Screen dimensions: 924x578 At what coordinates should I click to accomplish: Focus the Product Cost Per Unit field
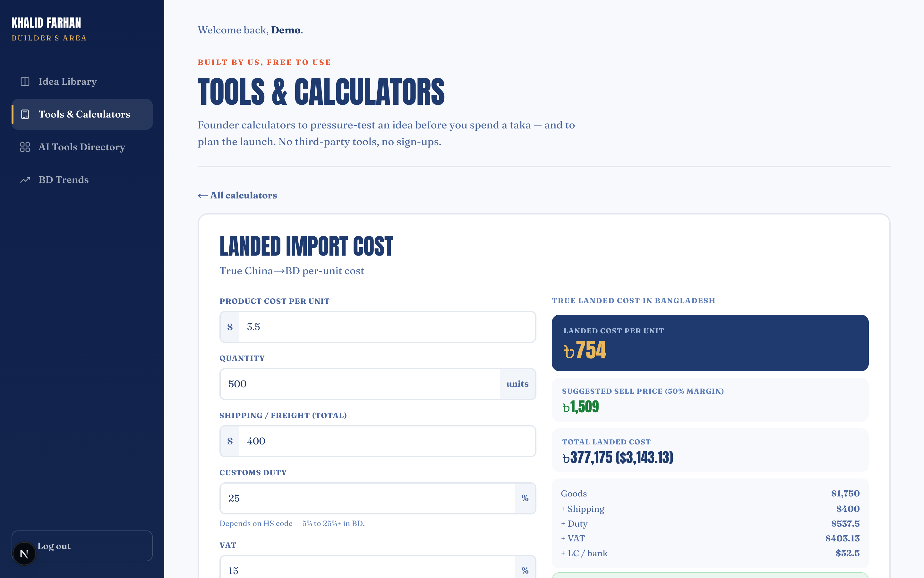click(387, 327)
